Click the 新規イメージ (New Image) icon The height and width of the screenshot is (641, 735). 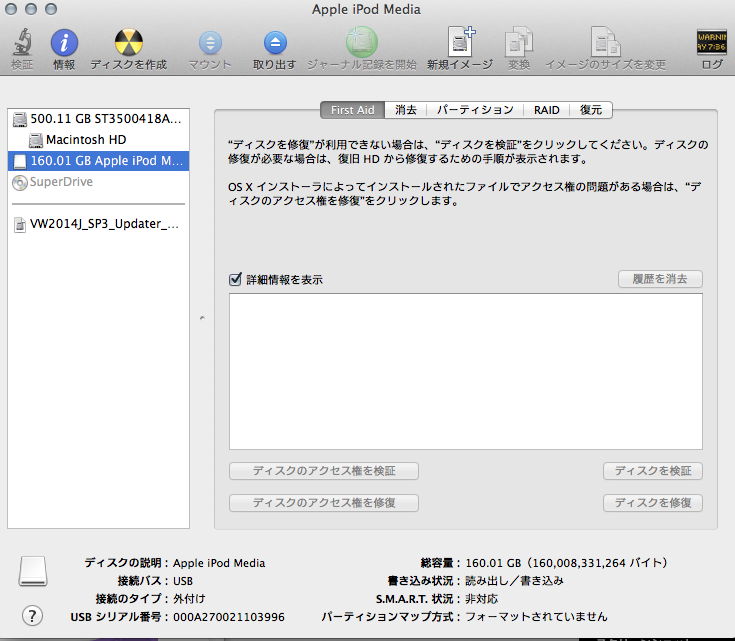point(460,44)
